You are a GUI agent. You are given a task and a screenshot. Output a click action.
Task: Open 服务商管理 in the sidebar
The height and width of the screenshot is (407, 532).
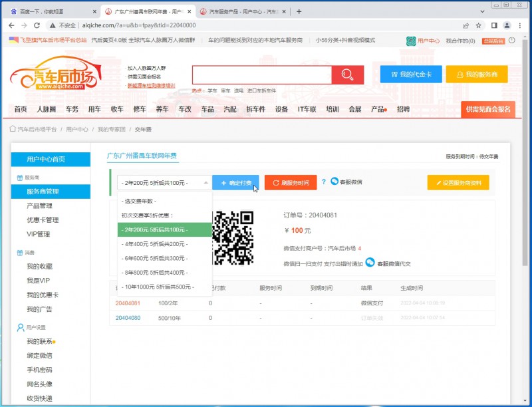tap(51, 192)
